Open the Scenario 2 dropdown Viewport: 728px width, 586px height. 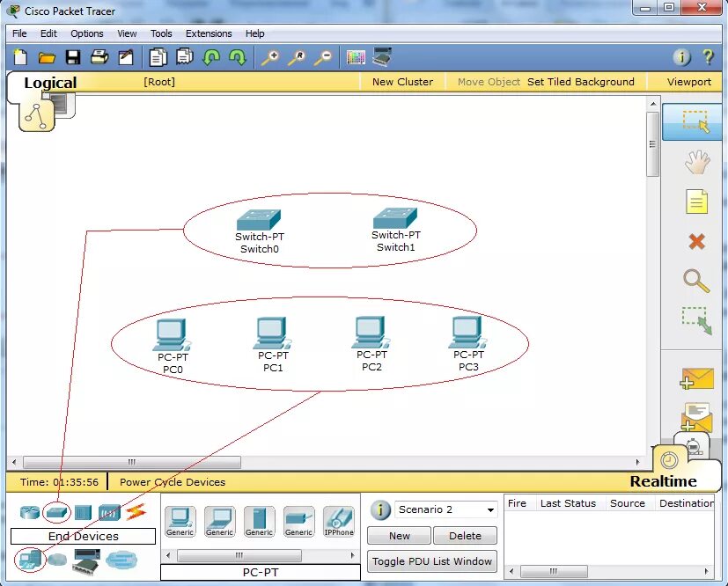445,509
